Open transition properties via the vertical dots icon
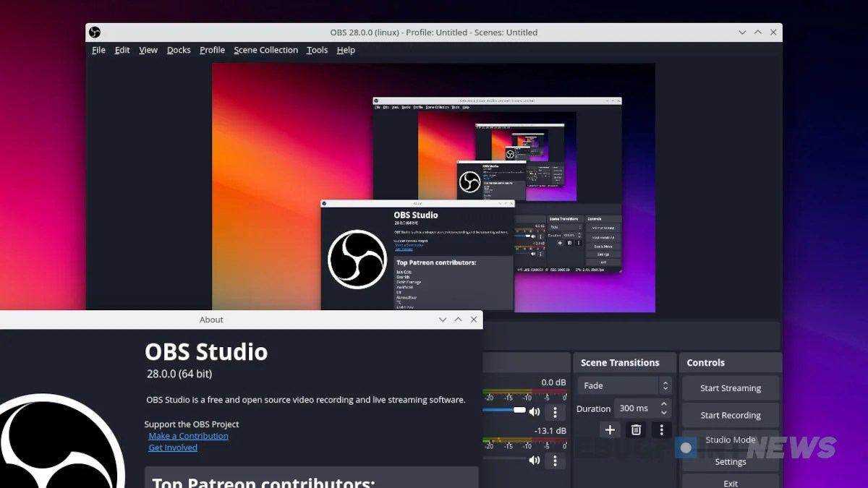Viewport: 868px width, 488px height. [661, 429]
